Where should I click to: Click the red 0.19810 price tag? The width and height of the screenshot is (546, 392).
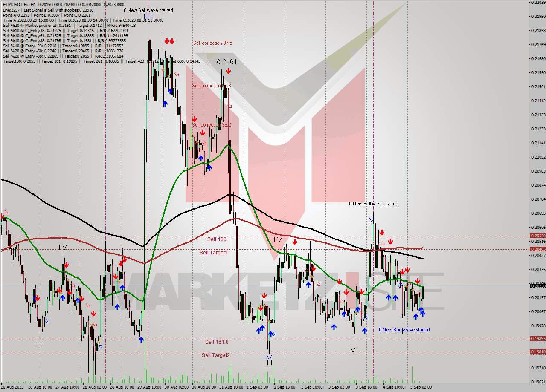coord(537,352)
